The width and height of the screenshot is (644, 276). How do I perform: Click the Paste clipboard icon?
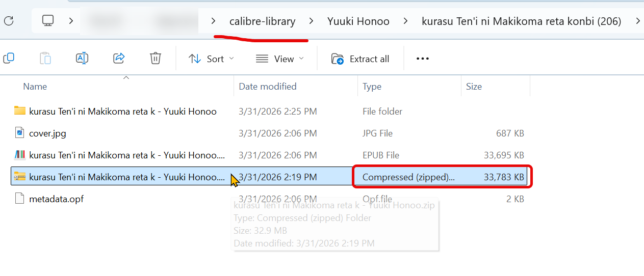[x=45, y=59]
